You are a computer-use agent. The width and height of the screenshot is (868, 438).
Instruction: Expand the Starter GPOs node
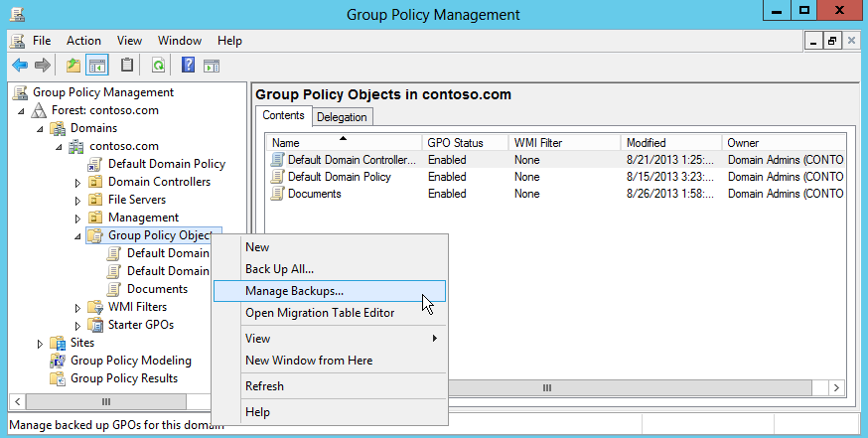[77, 326]
